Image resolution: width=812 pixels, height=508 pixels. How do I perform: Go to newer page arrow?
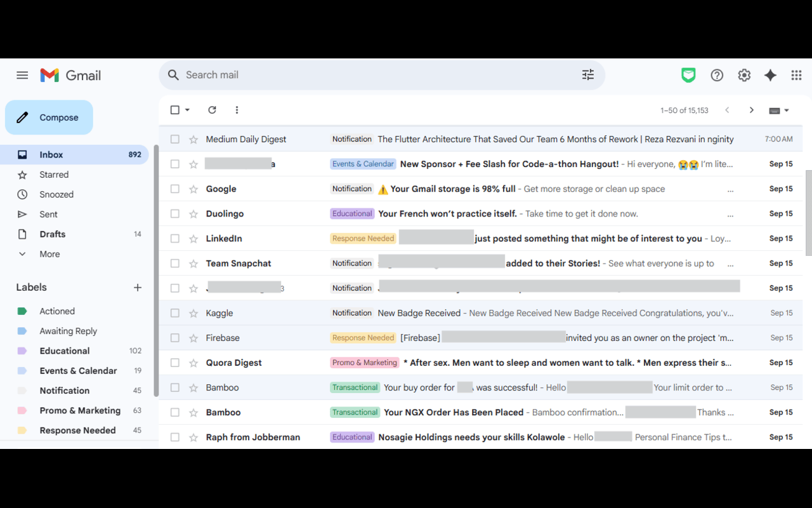tap(727, 110)
